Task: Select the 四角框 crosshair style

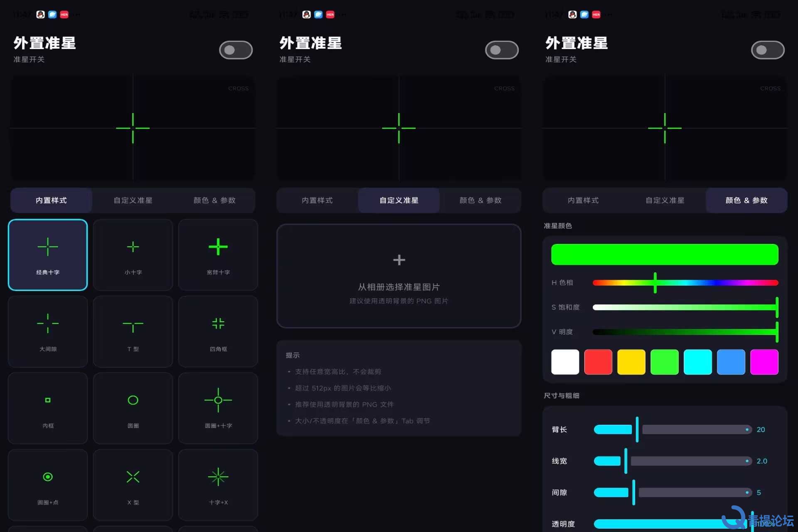Action: (218, 331)
